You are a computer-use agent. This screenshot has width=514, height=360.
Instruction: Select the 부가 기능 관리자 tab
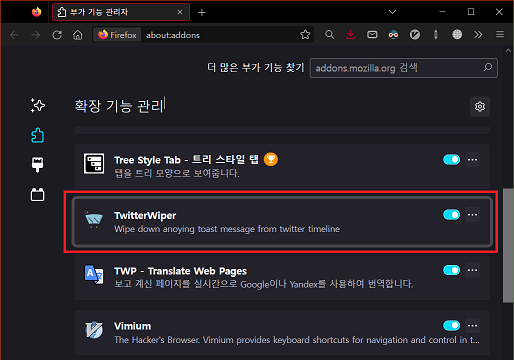[x=121, y=12]
